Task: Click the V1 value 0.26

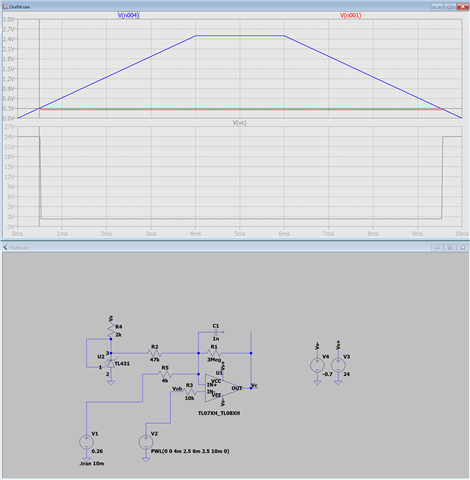Action: [x=97, y=451]
